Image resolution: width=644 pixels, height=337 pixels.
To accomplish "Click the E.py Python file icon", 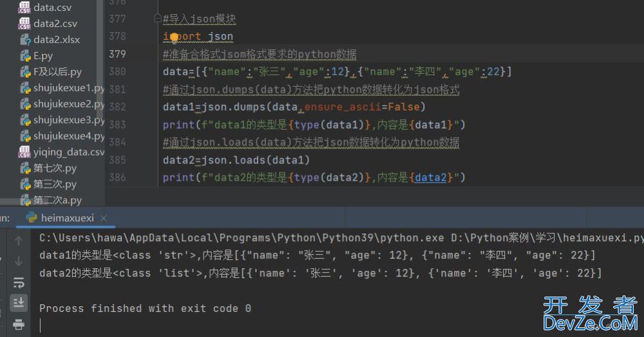I will click(26, 56).
